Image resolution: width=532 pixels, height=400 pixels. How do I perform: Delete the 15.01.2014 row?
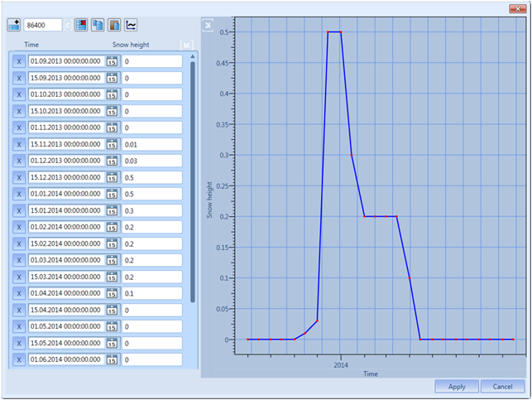click(19, 210)
